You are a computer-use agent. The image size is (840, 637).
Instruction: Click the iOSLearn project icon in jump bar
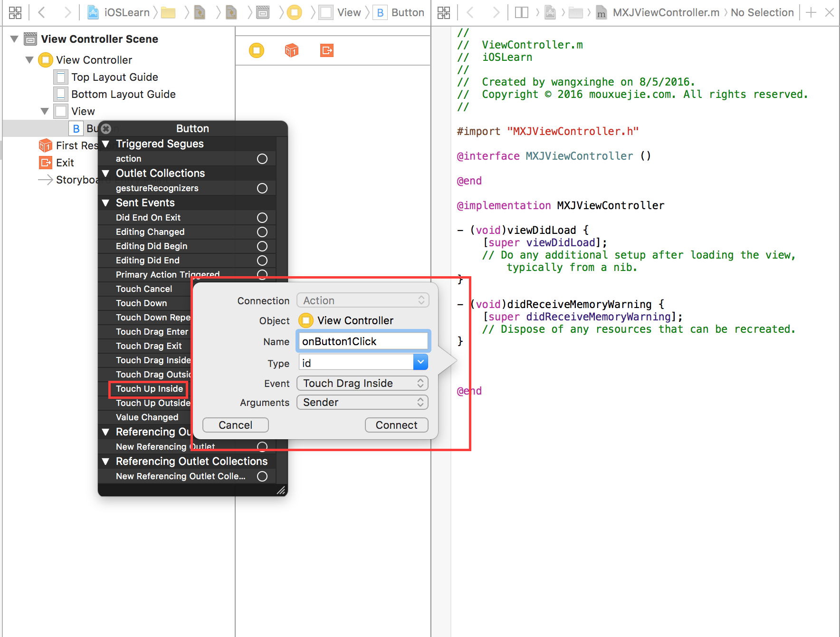[x=94, y=12]
